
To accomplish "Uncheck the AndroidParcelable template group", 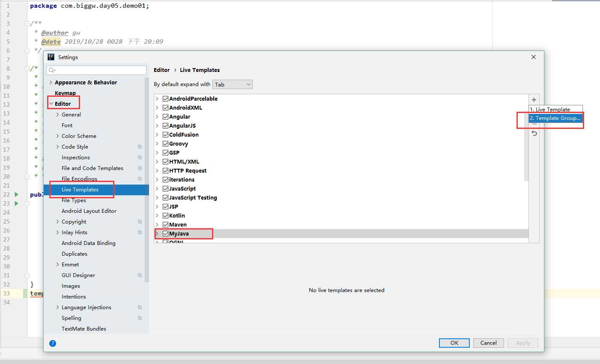I will [165, 98].
